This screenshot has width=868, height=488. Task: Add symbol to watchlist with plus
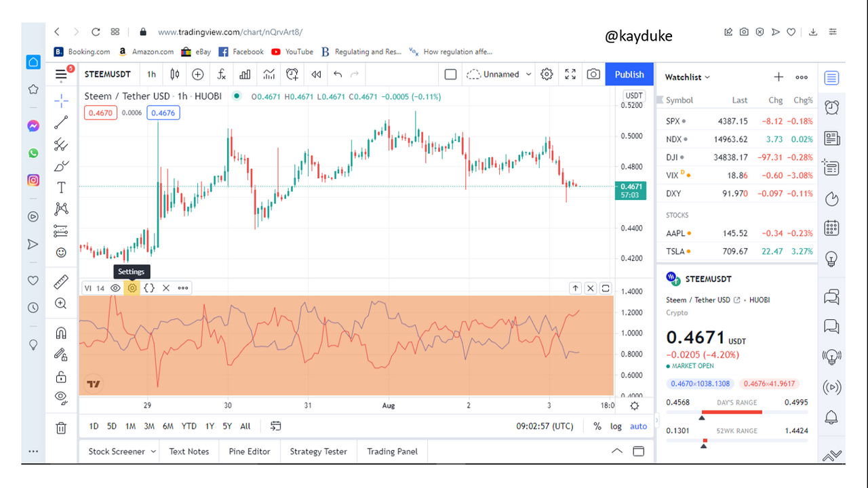pos(779,77)
